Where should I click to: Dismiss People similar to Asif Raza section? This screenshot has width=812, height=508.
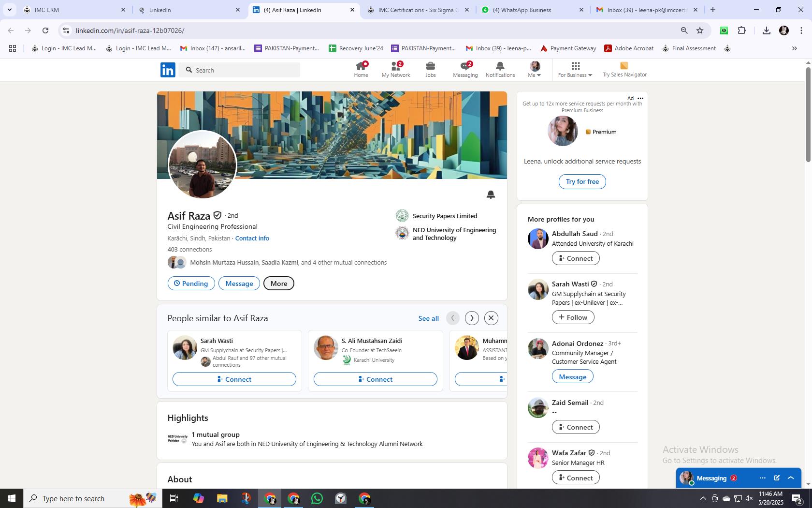(x=491, y=318)
